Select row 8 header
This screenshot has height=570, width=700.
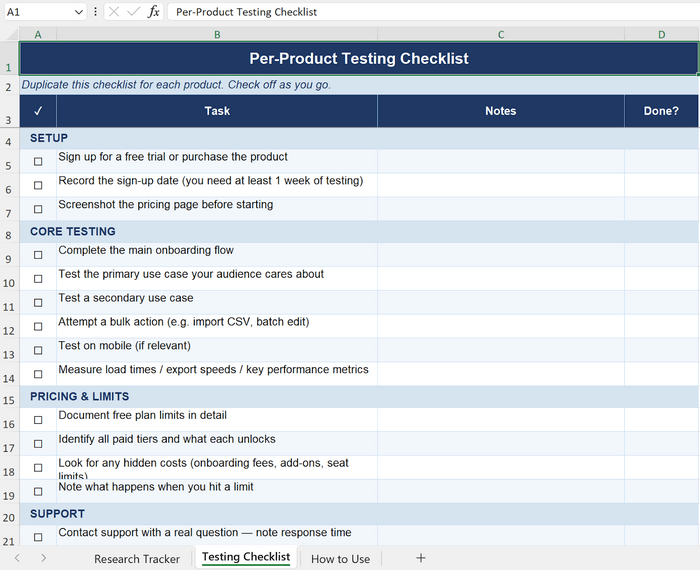tap(9, 234)
